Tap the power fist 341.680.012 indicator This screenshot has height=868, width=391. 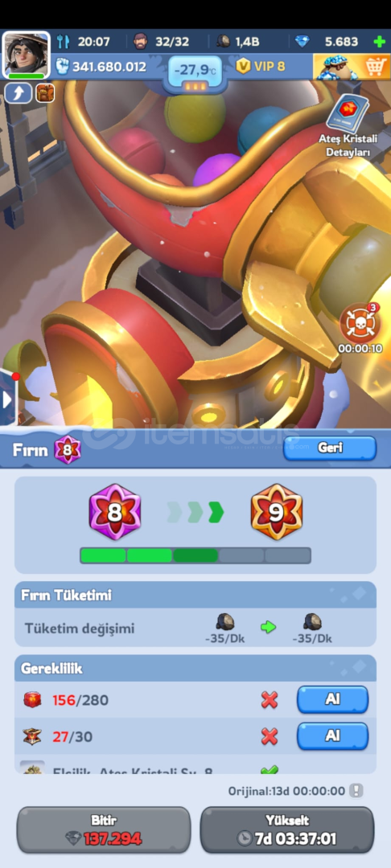(x=101, y=67)
